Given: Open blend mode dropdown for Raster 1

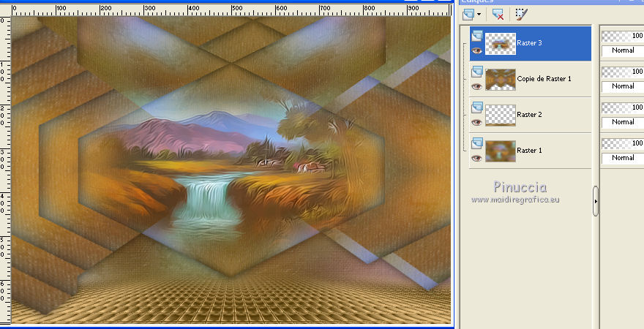Looking at the screenshot, I should [x=623, y=157].
